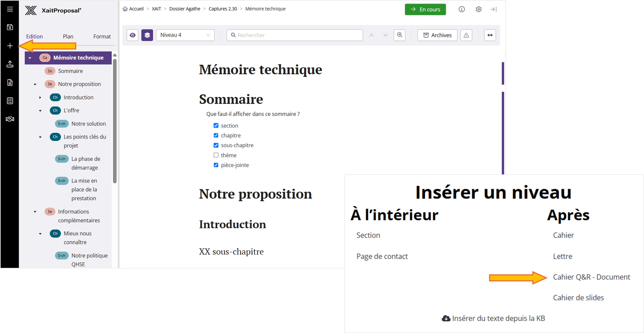Click the Archives button
Image resolution: width=644 pixels, height=333 pixels.
click(x=437, y=35)
